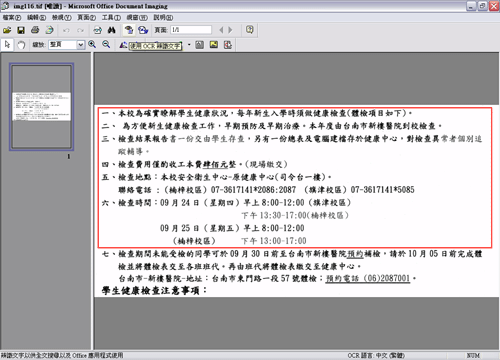Click the text 下午 13:30-17:00(楠梓校區)
Viewport: 500px width, 360px height.
tap(295, 215)
